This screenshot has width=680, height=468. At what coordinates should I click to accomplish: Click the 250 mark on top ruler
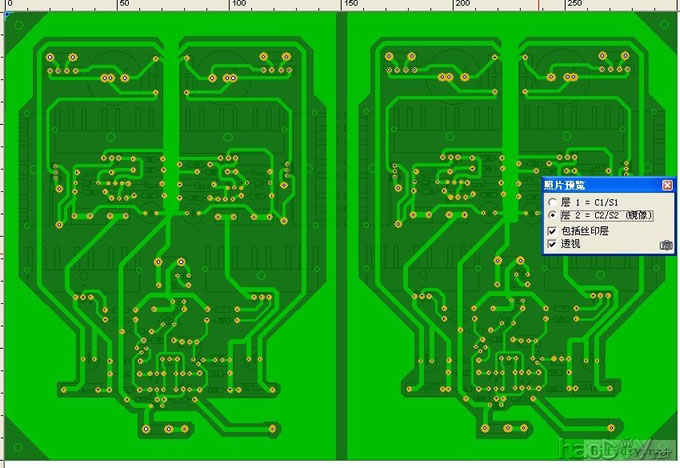pyautogui.click(x=577, y=5)
